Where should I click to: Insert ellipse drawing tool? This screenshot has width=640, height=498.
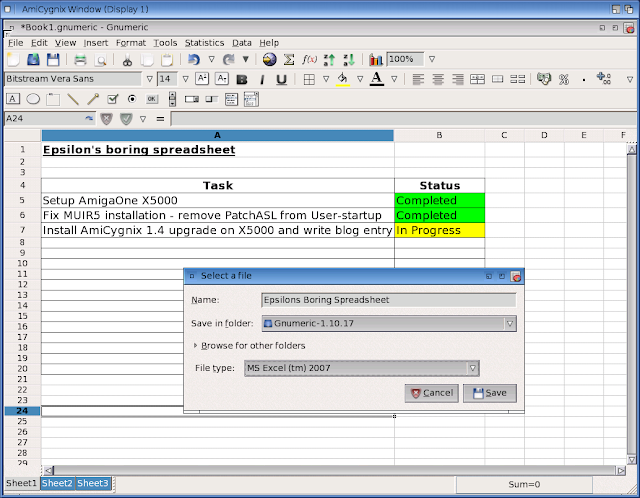(33, 99)
